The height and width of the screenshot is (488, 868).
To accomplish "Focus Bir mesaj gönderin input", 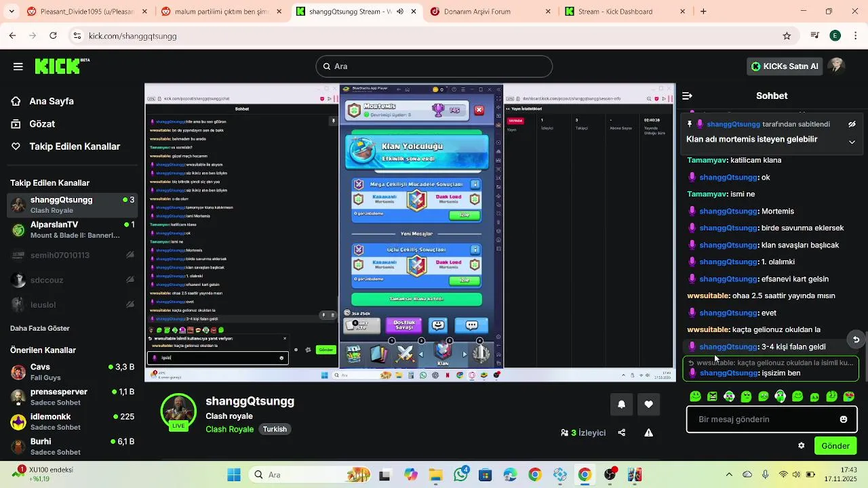I will pos(765,420).
